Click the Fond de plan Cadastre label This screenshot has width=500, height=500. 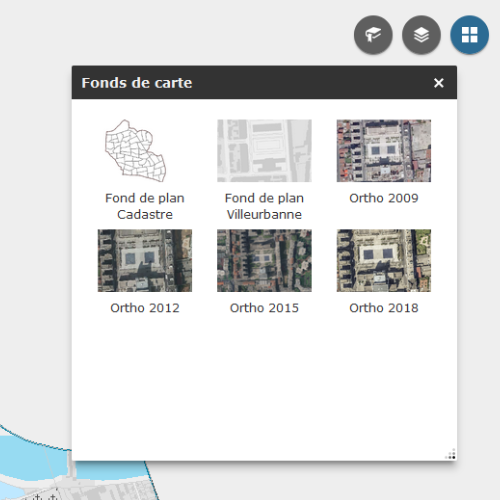tap(145, 206)
